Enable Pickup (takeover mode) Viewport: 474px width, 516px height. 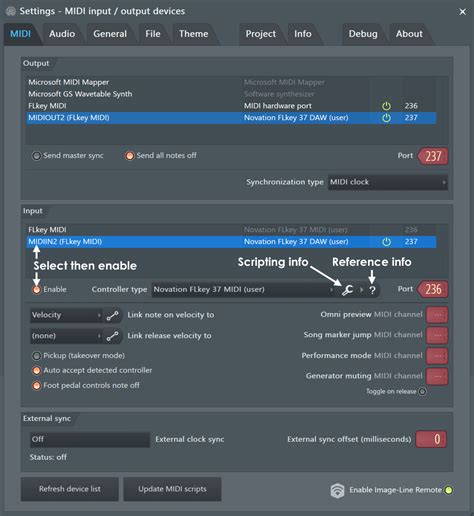[x=36, y=356]
